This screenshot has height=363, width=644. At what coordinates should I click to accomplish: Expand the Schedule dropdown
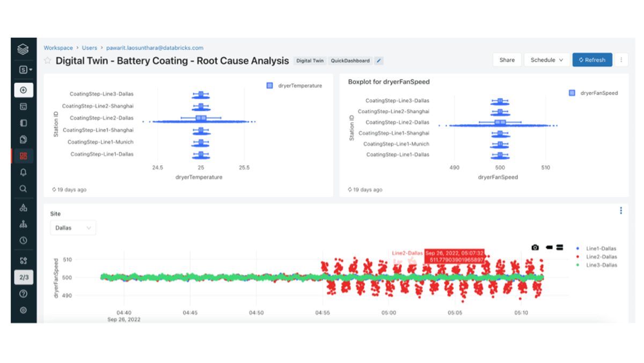(x=546, y=60)
